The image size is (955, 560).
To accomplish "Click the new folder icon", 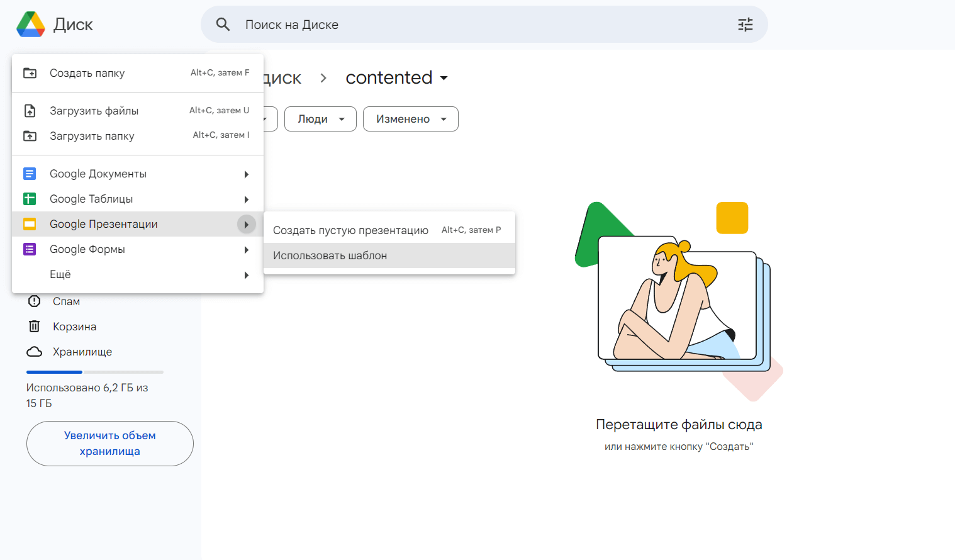I will 30,73.
